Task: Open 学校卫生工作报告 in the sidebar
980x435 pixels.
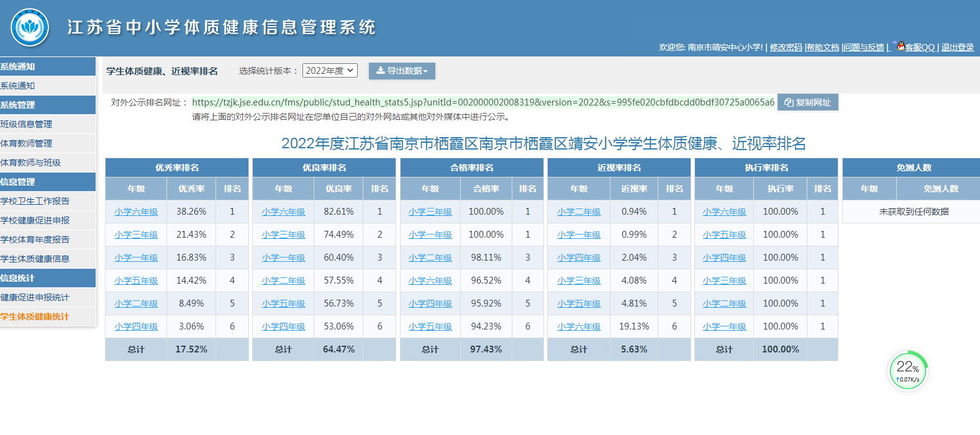Action: pyautogui.click(x=48, y=201)
